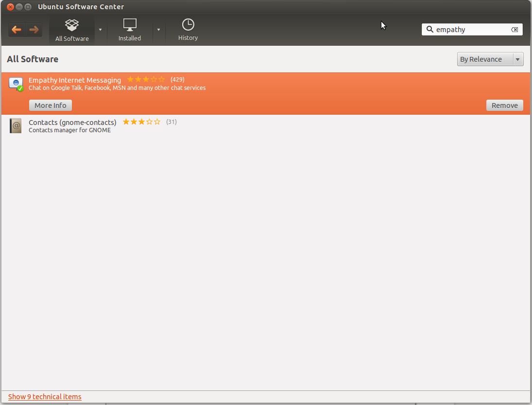Viewport: 532px width, 405px height.
Task: Click Show 9 technical items link
Action: pyautogui.click(x=45, y=397)
